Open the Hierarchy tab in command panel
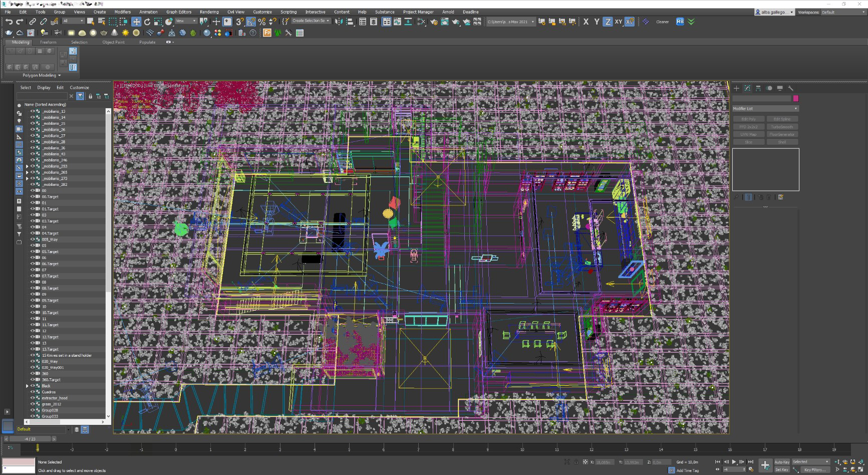Viewport: 868px width, 475px height. [x=758, y=88]
